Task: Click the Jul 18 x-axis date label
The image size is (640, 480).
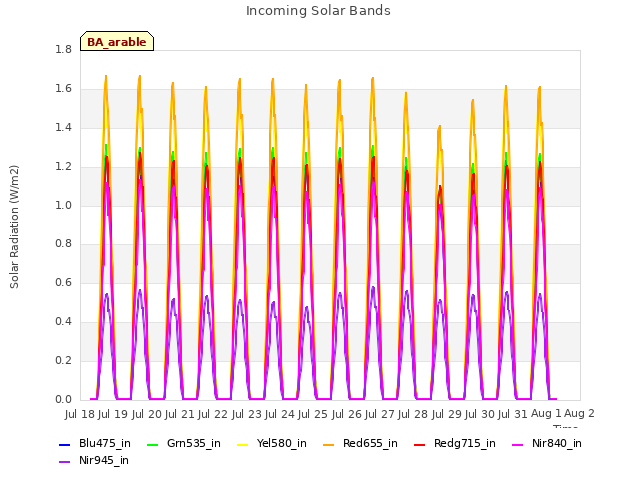Action: pos(80,414)
